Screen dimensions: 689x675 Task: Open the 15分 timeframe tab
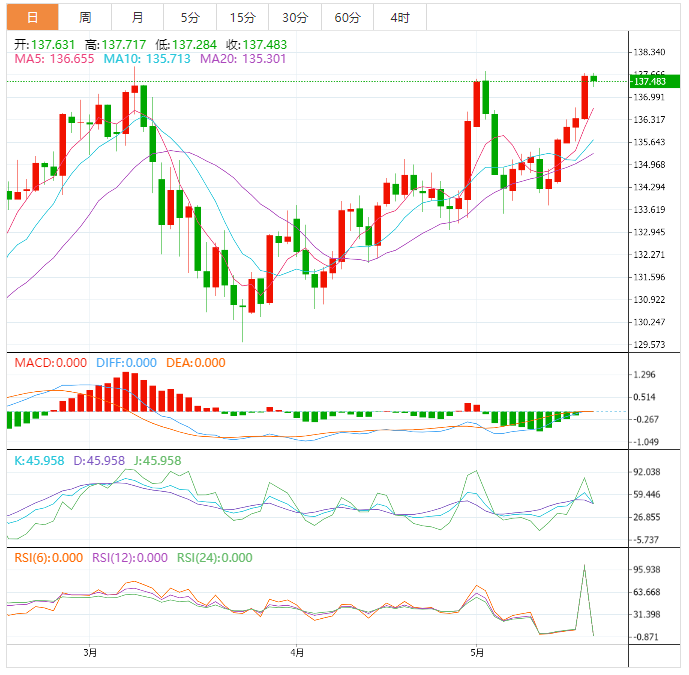[x=243, y=17]
